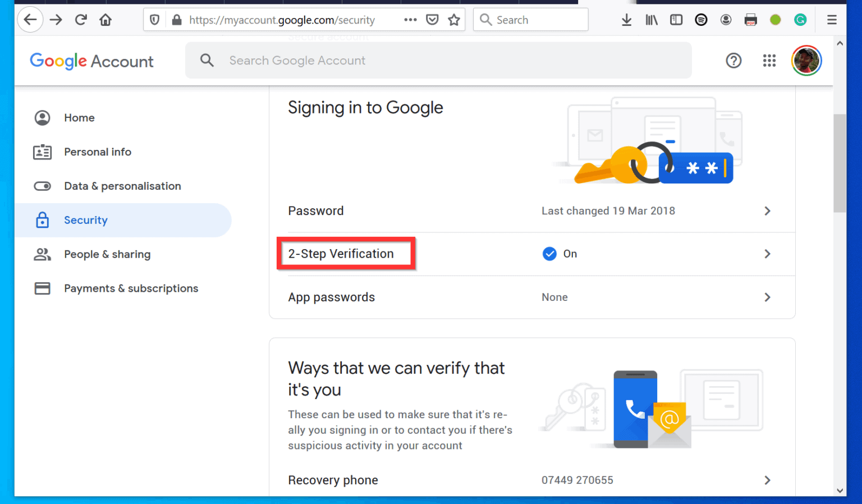Save page to Pocket
This screenshot has height=504, width=862.
pos(432,20)
